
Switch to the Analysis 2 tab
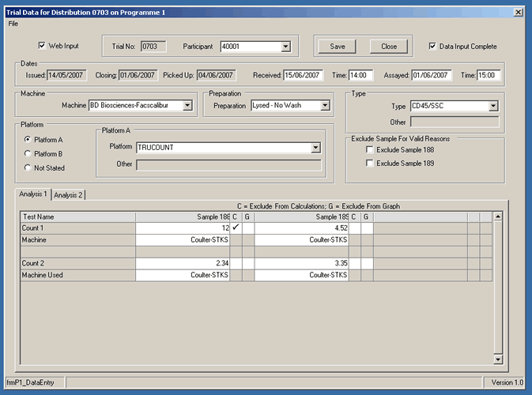[x=69, y=194]
